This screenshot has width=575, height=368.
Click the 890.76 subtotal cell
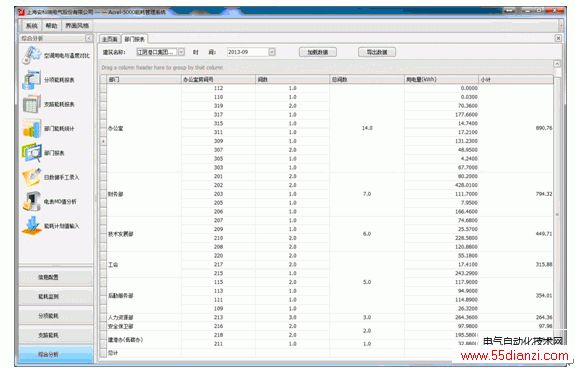coord(516,128)
